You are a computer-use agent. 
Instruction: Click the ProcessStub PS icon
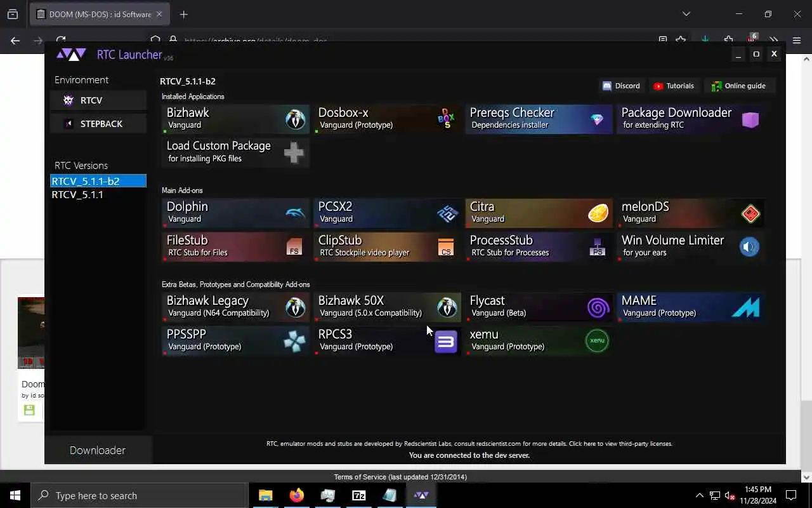[x=598, y=247]
